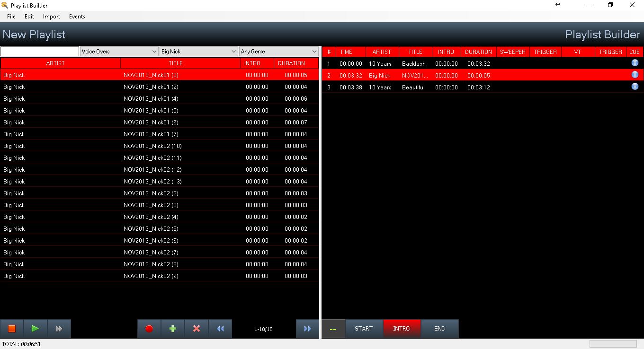This screenshot has width=644, height=349.
Task: Click the cue info icon for playlist row 2
Action: point(635,75)
